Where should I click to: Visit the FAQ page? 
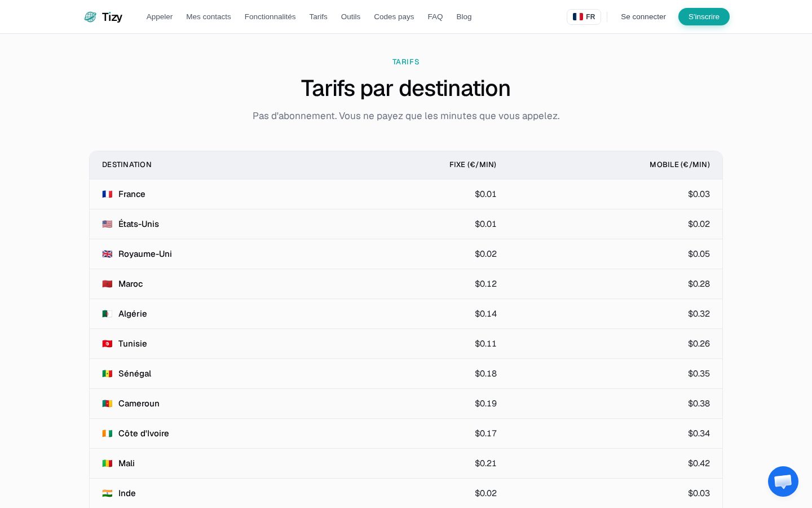point(435,17)
